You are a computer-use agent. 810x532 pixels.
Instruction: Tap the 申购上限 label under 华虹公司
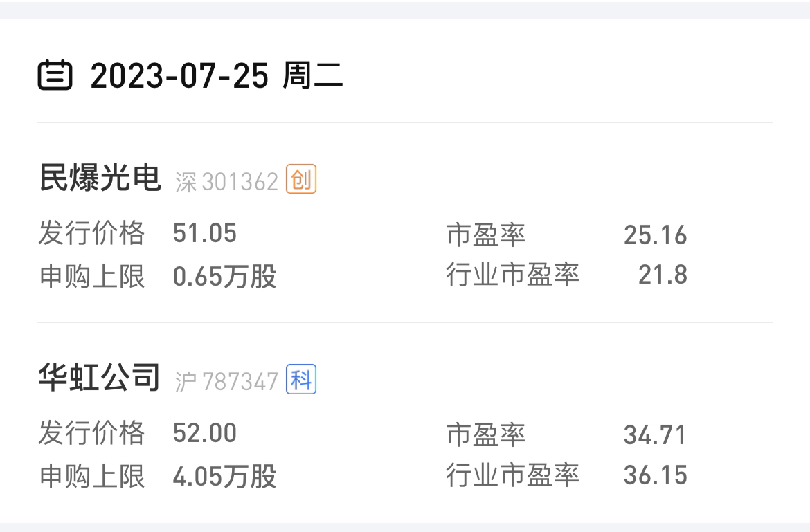tap(91, 476)
